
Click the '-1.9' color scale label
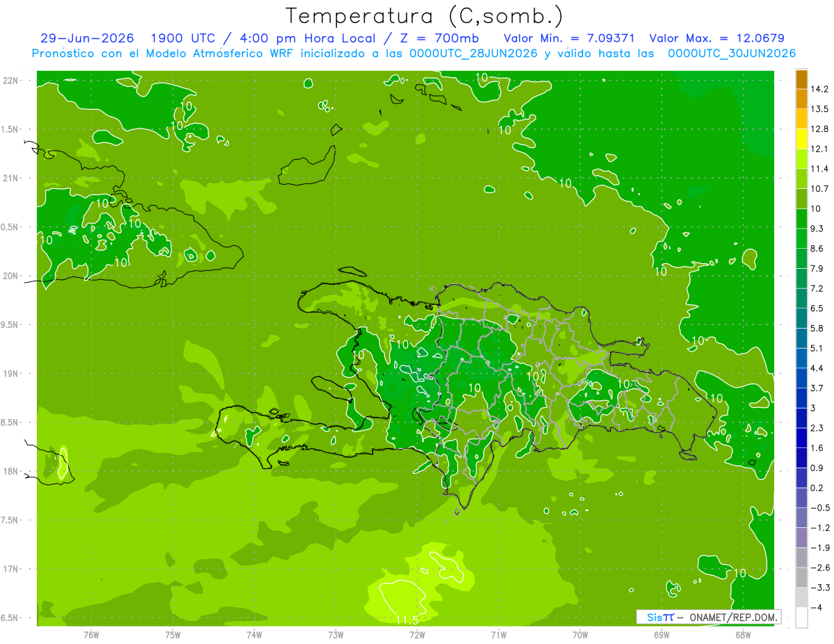tap(819, 548)
